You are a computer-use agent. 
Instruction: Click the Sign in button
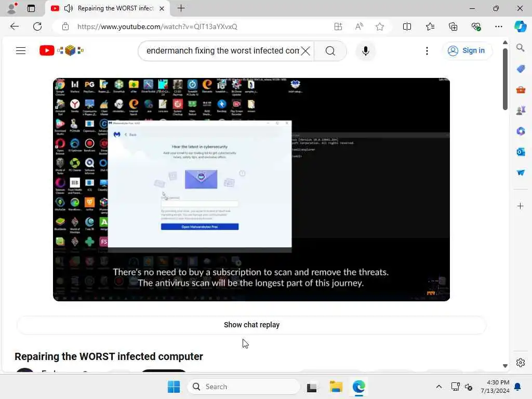467,50
